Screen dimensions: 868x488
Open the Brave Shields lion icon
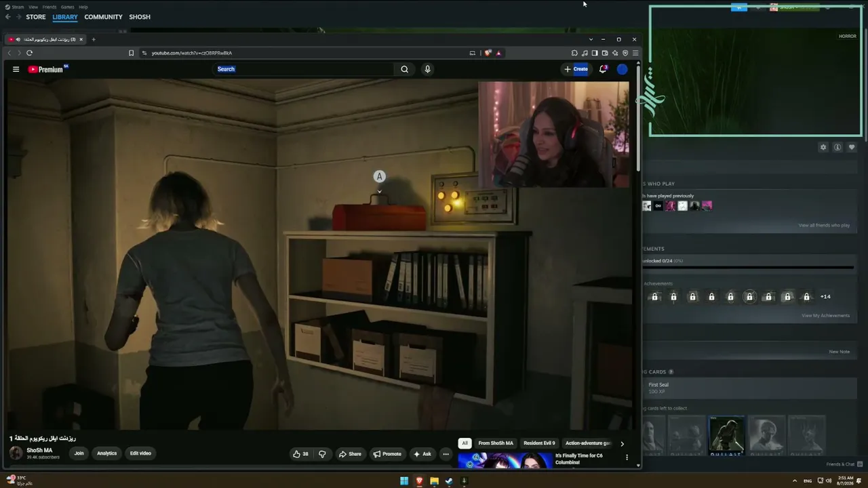click(x=488, y=53)
